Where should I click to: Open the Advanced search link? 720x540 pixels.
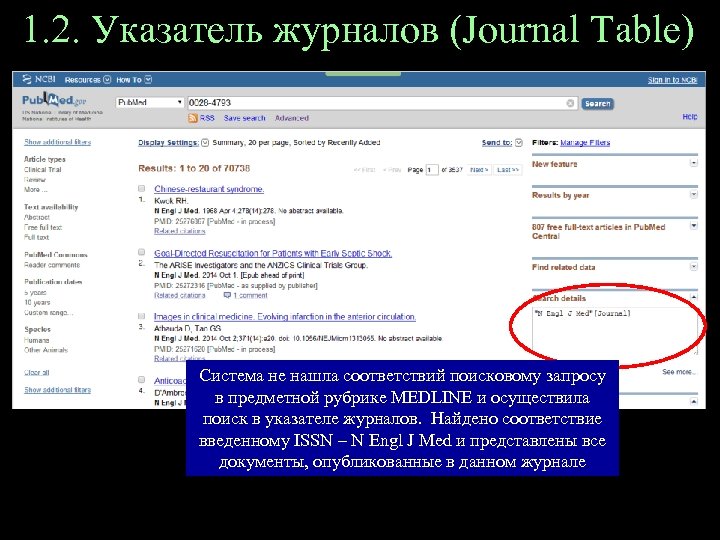[292, 118]
